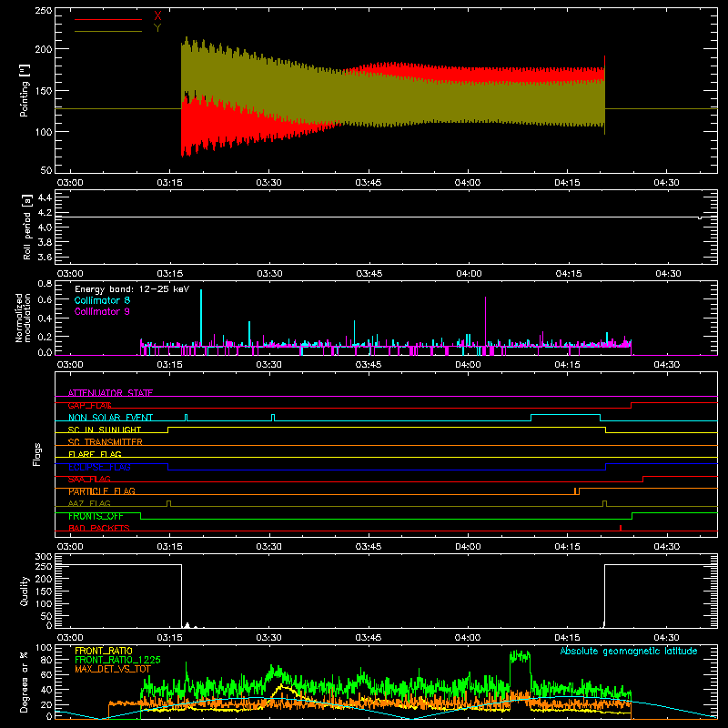Click the A4Z_FLAG label in flags panel
The height and width of the screenshot is (728, 728).
(89, 503)
